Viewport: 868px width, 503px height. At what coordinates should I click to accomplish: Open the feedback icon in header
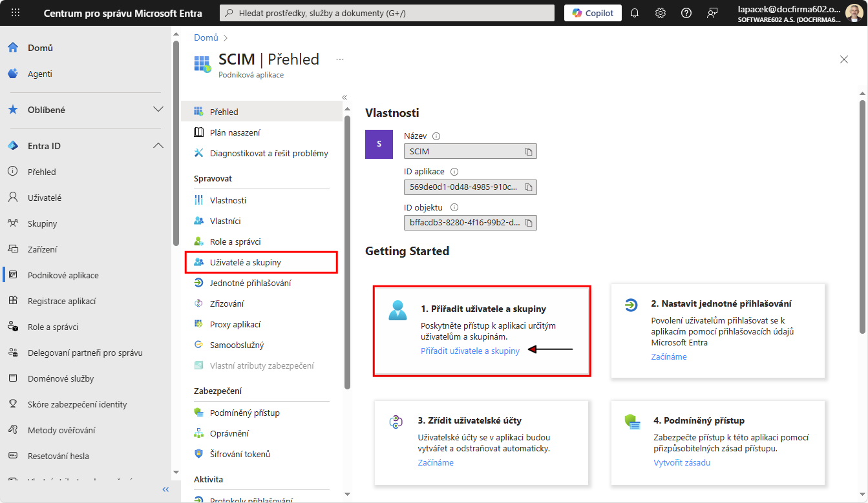[x=712, y=13]
